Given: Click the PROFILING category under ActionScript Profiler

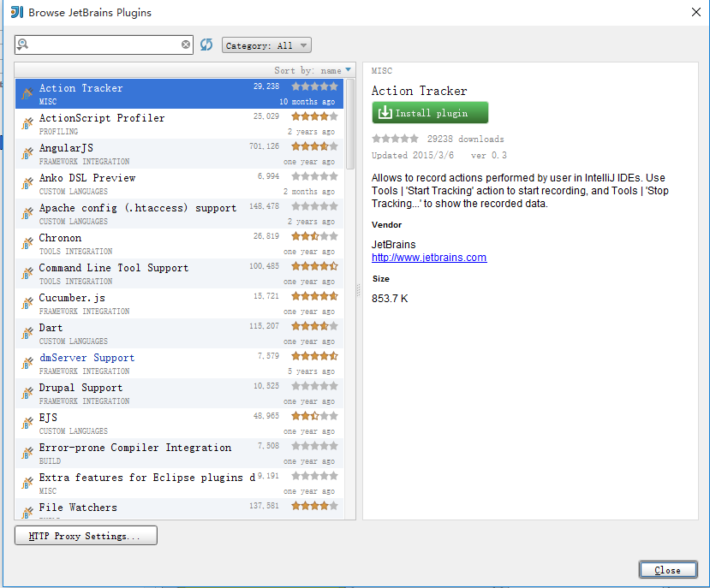Looking at the screenshot, I should (58, 132).
